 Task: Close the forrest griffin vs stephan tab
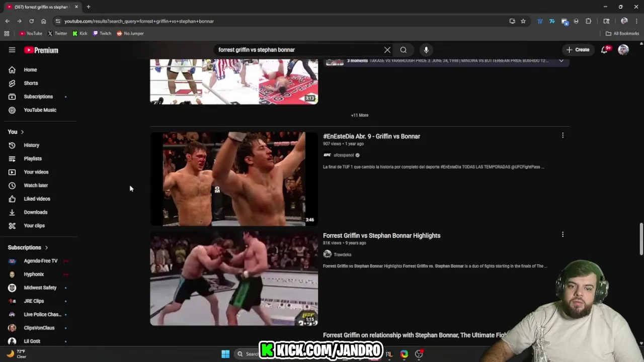[x=76, y=7]
